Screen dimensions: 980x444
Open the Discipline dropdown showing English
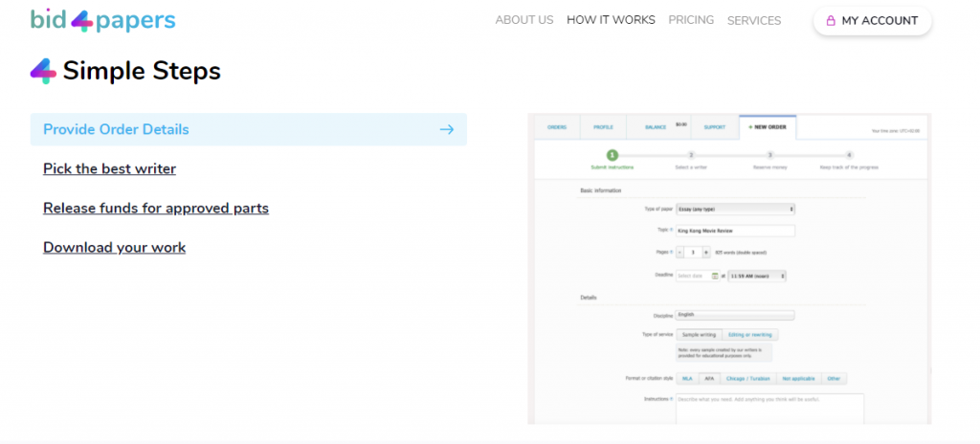click(x=736, y=315)
